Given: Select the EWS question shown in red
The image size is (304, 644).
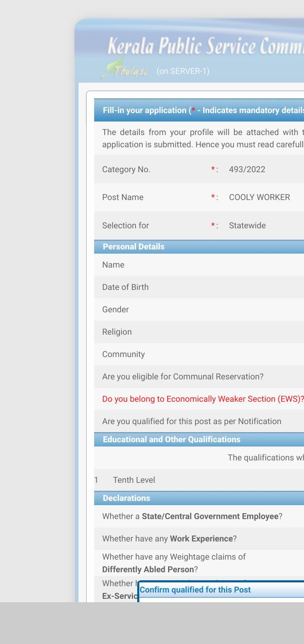Looking at the screenshot, I should click(203, 398).
